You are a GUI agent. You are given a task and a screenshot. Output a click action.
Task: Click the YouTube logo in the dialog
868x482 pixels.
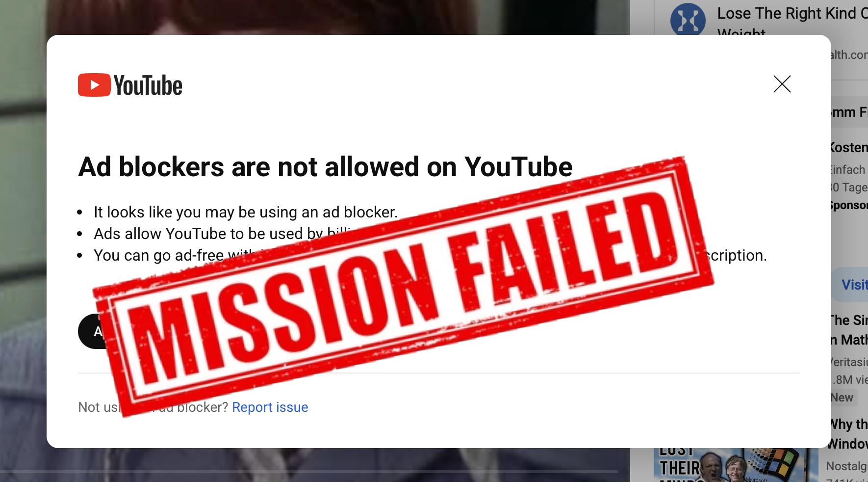[x=130, y=85]
